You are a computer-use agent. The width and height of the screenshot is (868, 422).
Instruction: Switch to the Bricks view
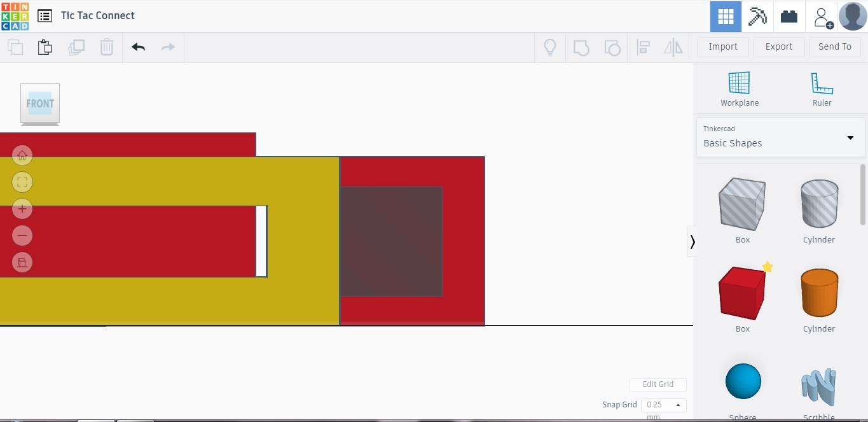(789, 16)
